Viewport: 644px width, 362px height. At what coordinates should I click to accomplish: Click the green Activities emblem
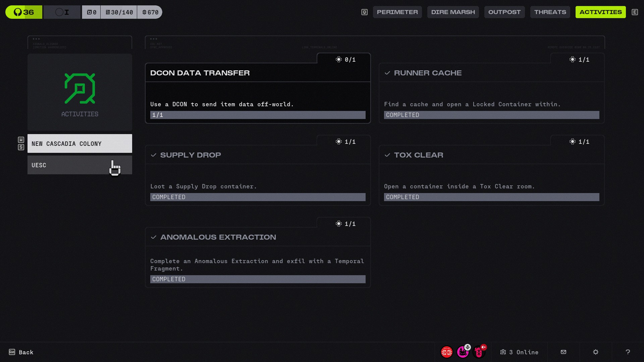80,88
